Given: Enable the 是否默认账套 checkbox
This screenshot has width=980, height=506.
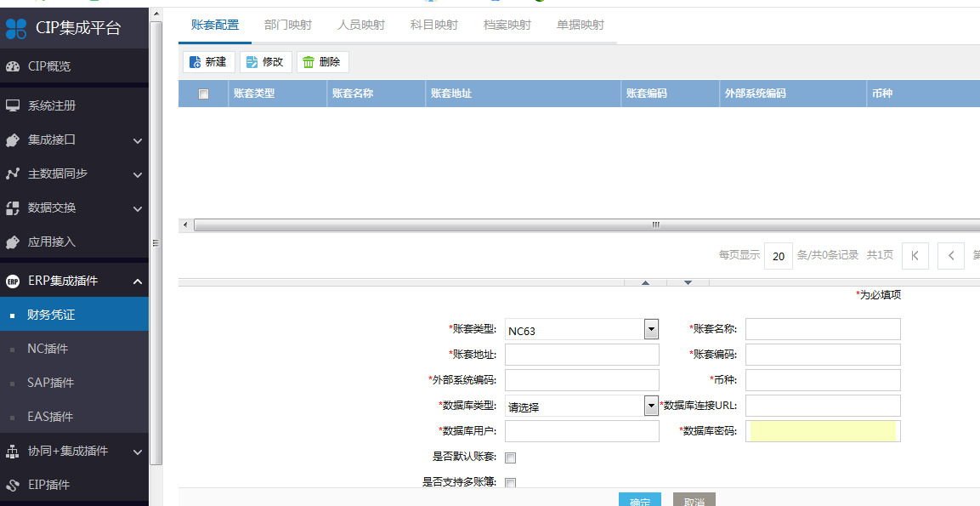Looking at the screenshot, I should [511, 458].
